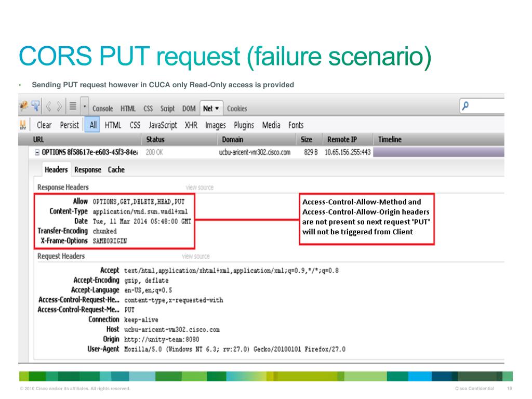Click the Connection value keep-alive
The height and width of the screenshot is (399, 532).
pyautogui.click(x=141, y=320)
